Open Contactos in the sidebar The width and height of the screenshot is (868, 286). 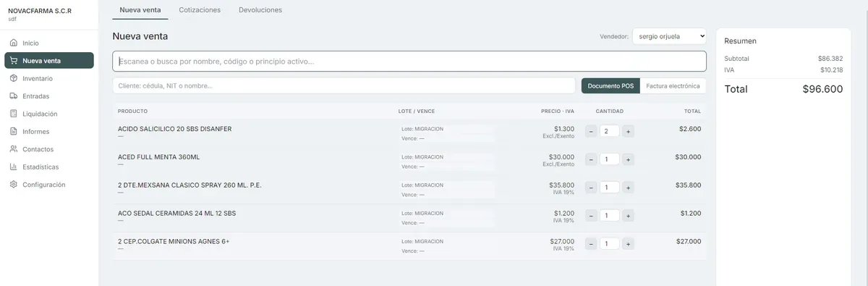[x=49, y=149]
